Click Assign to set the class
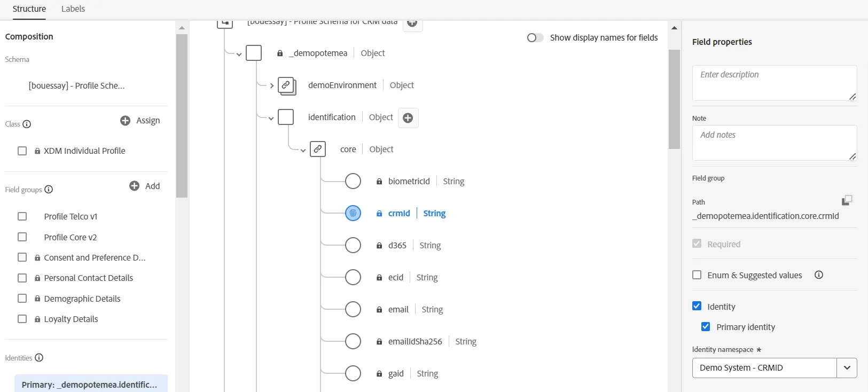Screen dimensions: 868x392 (x=140, y=121)
